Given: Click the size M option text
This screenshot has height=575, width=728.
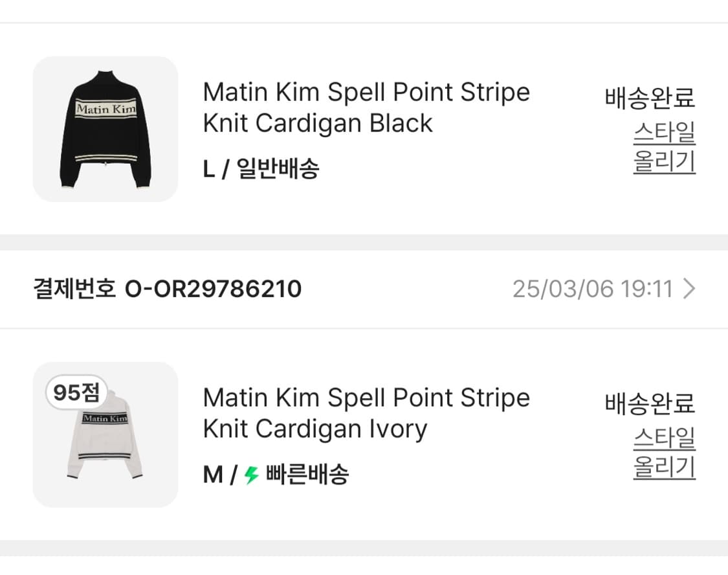Looking at the screenshot, I should [x=212, y=475].
